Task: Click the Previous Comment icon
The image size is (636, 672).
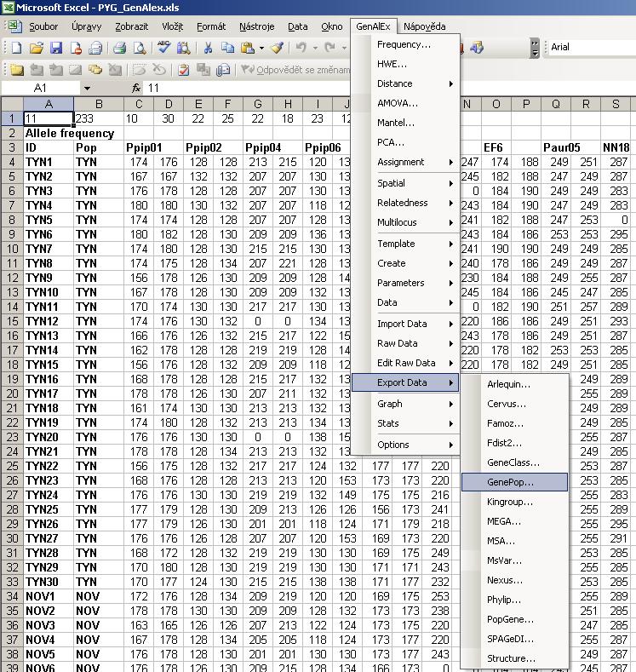Action: click(37, 70)
